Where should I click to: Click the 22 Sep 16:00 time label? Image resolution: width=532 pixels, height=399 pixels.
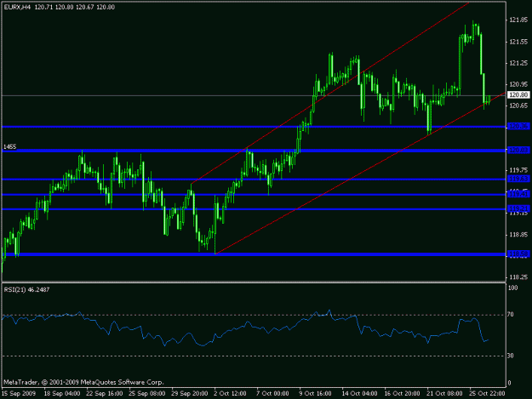click(105, 394)
